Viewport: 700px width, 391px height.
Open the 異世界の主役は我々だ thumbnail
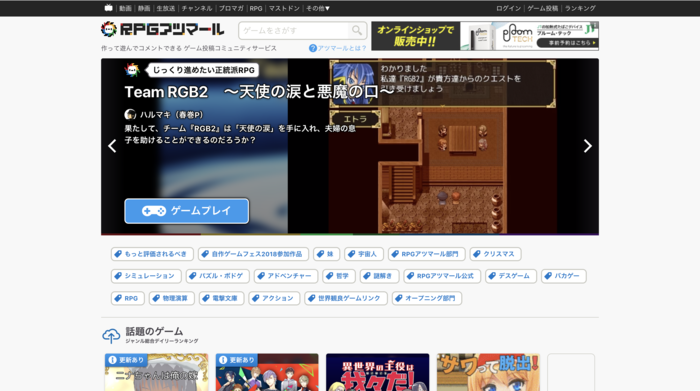[378, 372]
